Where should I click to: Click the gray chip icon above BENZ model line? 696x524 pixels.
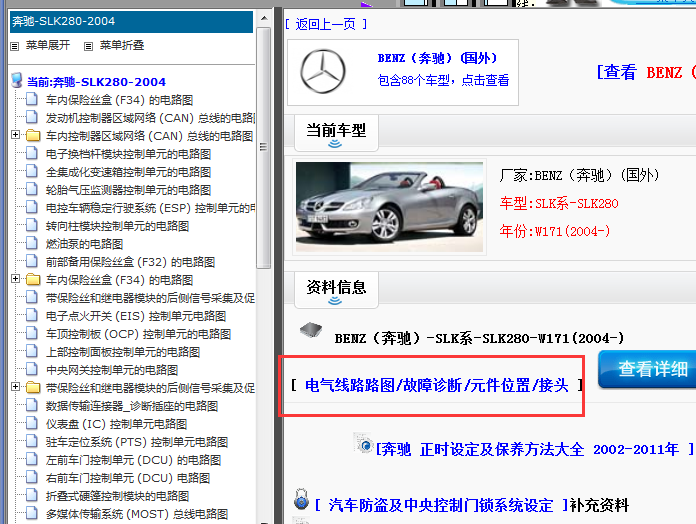[x=311, y=330]
